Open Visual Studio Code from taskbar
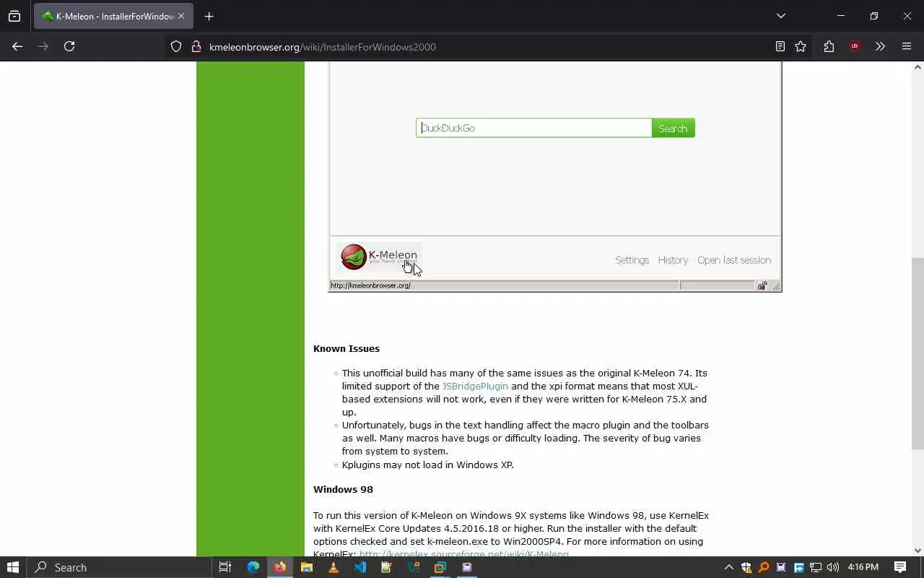This screenshot has width=924, height=578. click(359, 567)
